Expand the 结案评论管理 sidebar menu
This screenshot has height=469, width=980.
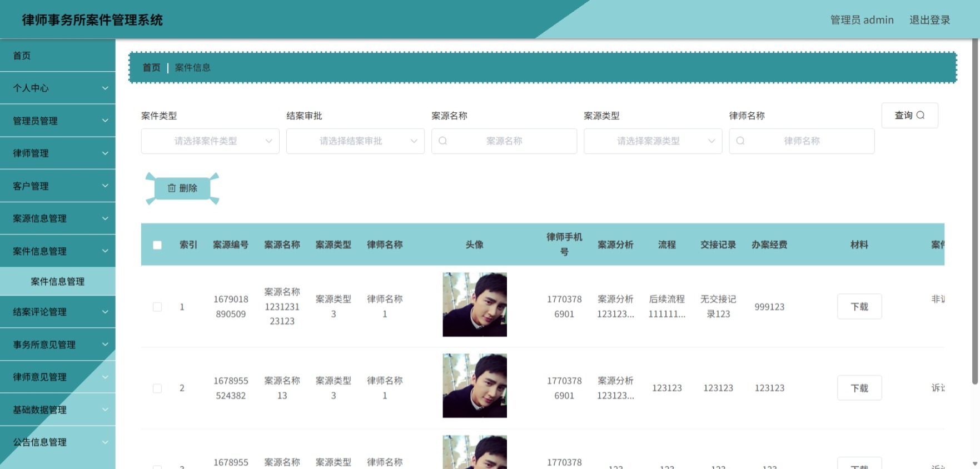point(58,312)
